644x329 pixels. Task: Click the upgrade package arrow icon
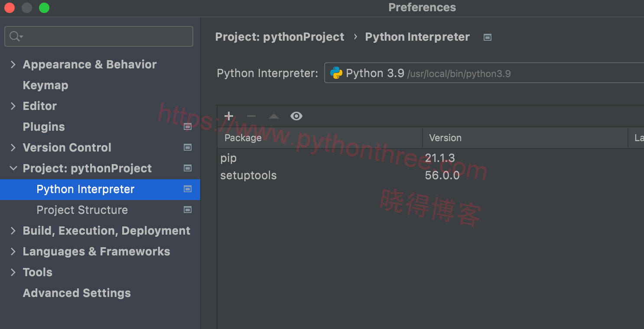tap(273, 116)
